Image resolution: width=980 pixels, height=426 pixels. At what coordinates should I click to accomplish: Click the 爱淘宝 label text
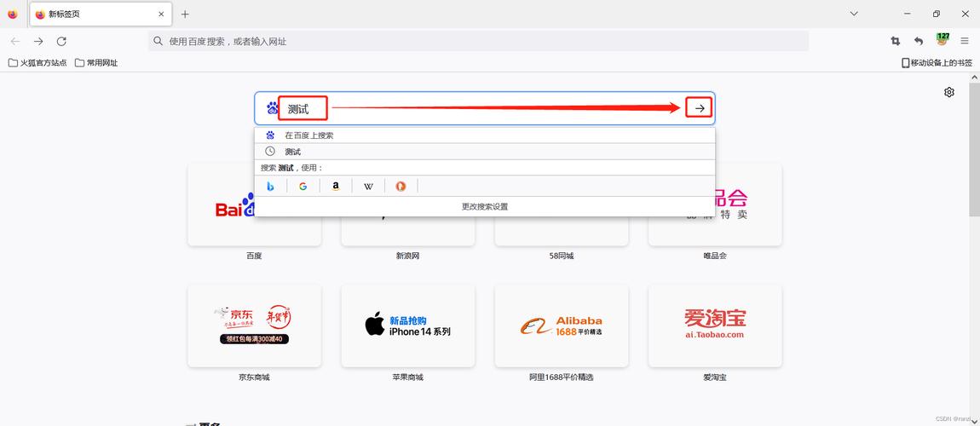point(715,377)
